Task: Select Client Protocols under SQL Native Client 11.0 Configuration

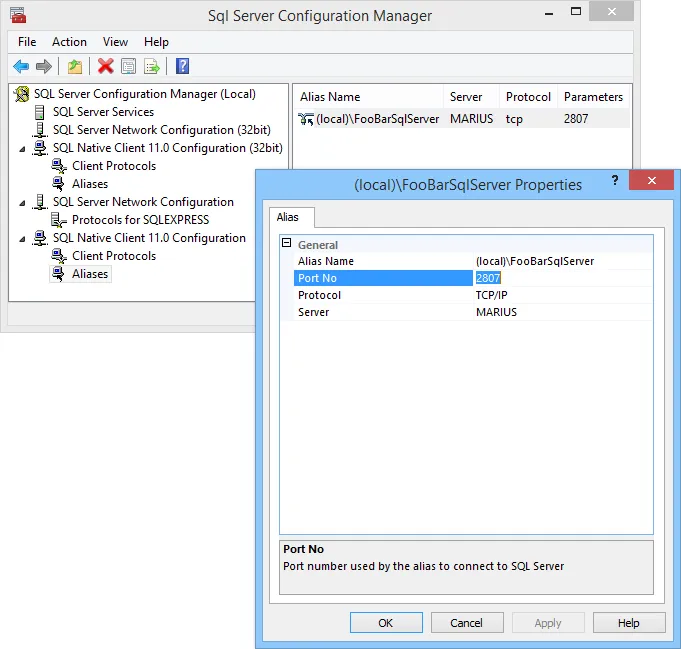Action: (114, 256)
